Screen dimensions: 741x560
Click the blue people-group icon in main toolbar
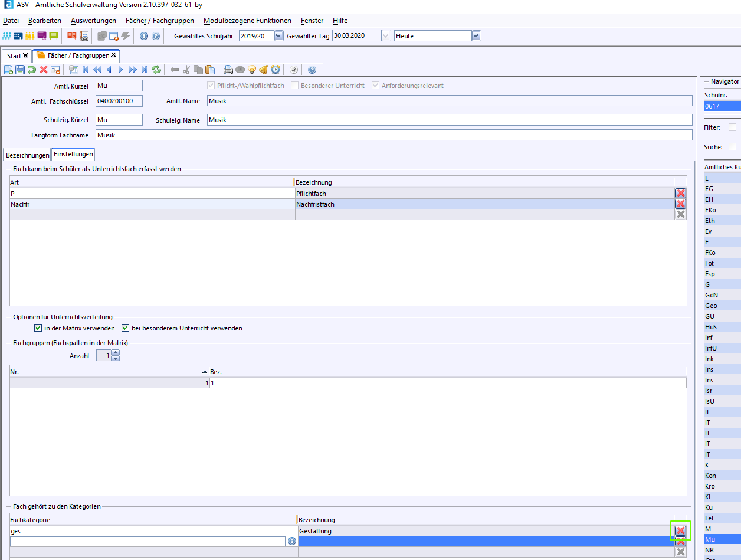pos(7,36)
